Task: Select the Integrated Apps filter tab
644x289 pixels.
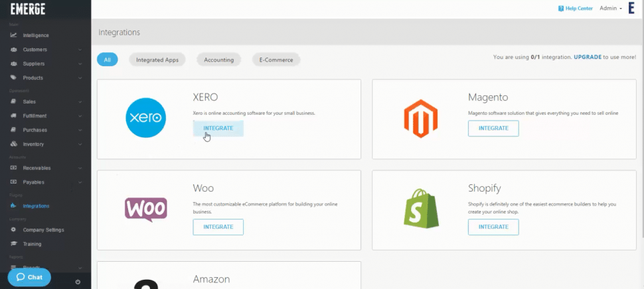Action: [x=157, y=60]
